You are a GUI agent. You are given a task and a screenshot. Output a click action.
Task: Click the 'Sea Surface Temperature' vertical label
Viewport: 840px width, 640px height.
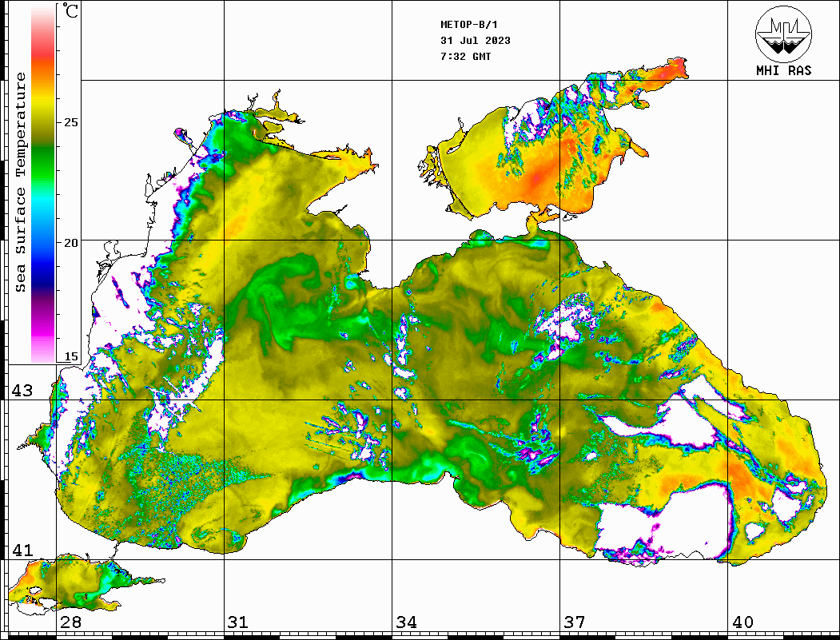pyautogui.click(x=20, y=182)
